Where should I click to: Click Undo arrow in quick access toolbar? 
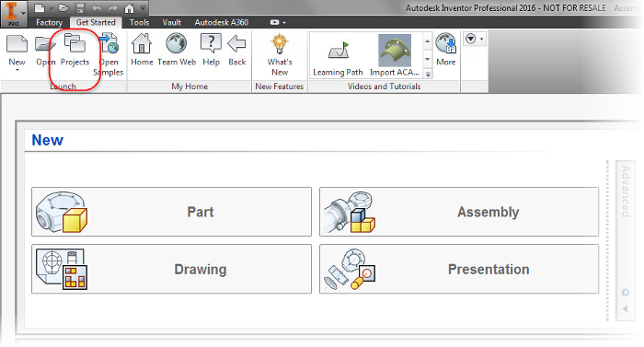[x=97, y=7]
